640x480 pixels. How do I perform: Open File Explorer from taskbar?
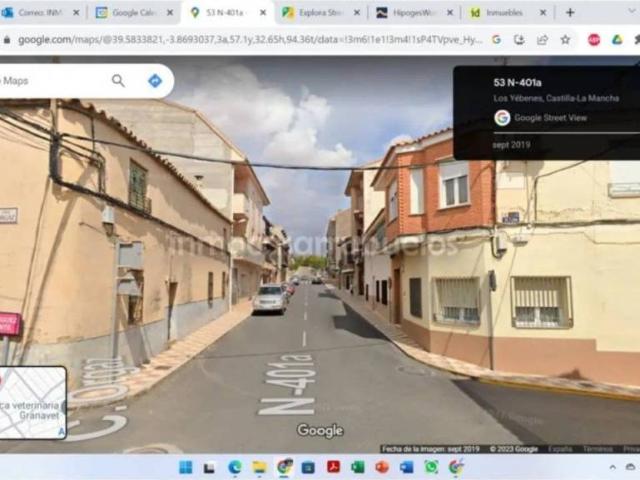tap(259, 467)
